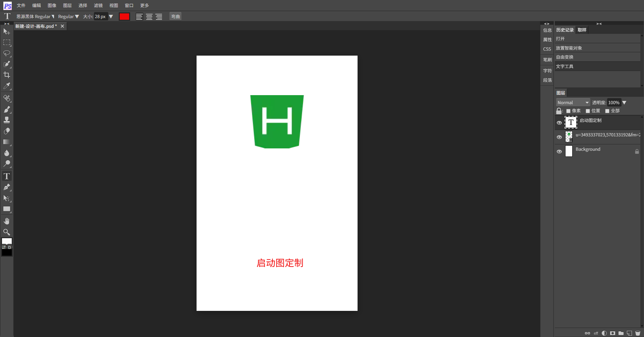
Task: Select the Eyedropper tool
Action: point(7,86)
